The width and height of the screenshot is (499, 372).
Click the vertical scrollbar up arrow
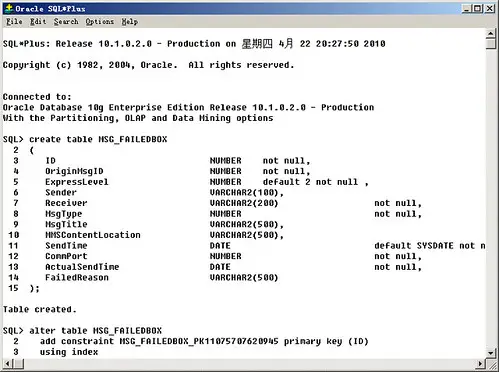491,33
